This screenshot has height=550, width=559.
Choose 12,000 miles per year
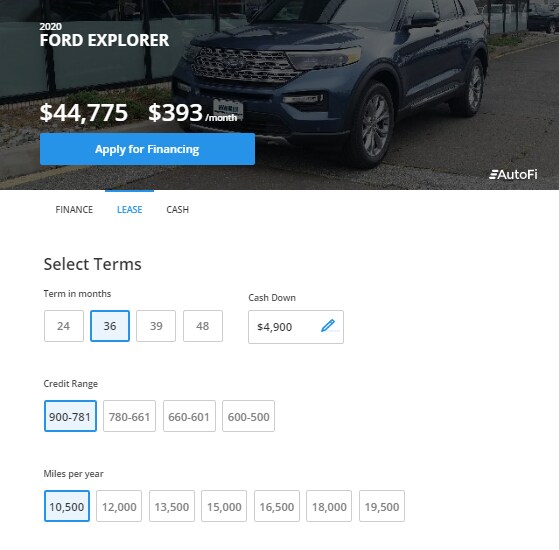pyautogui.click(x=119, y=506)
